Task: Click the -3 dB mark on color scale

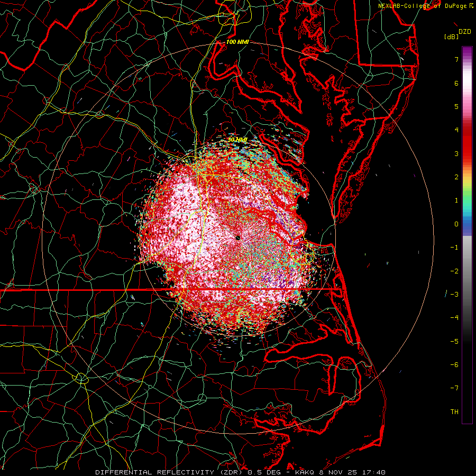Action: click(454, 294)
